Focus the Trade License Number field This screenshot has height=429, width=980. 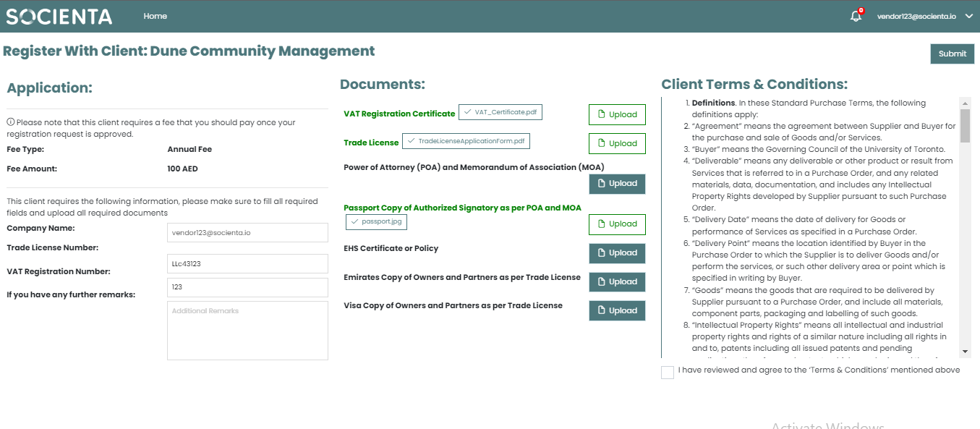point(247,264)
